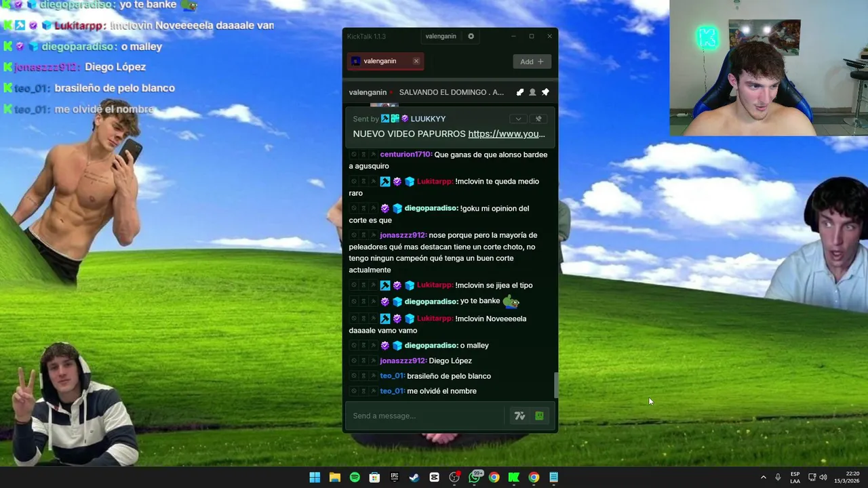This screenshot has width=868, height=488.
Task: Open the Windows Start menu
Action: point(315,477)
